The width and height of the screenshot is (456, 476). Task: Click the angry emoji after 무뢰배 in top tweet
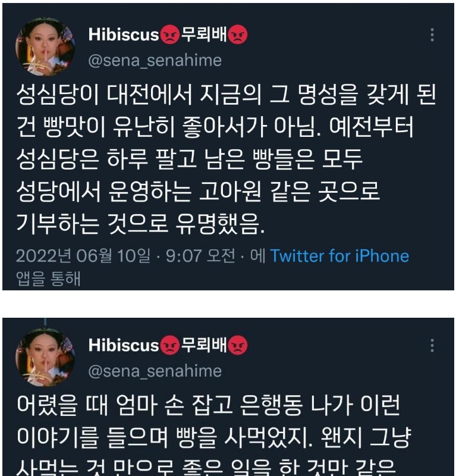coord(238,35)
